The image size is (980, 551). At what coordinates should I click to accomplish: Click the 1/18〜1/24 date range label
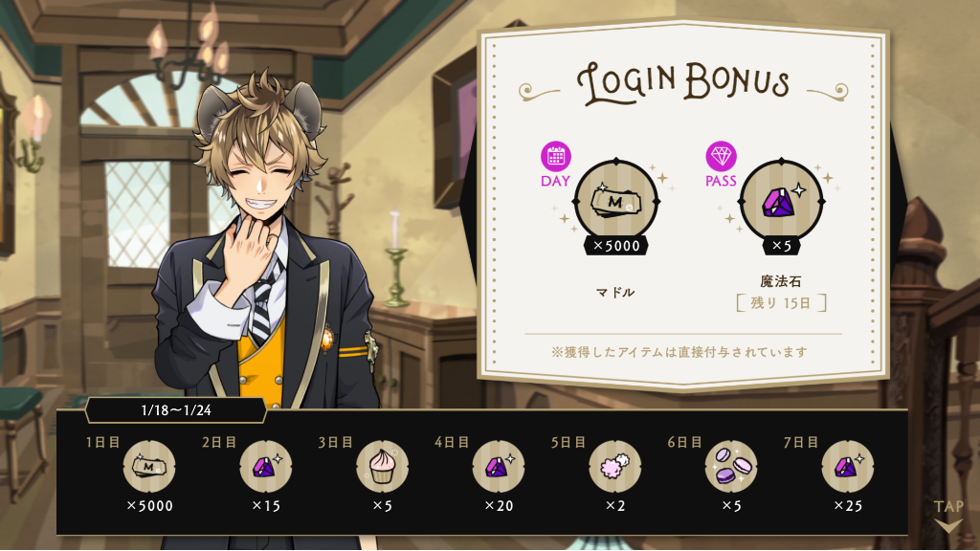(176, 410)
